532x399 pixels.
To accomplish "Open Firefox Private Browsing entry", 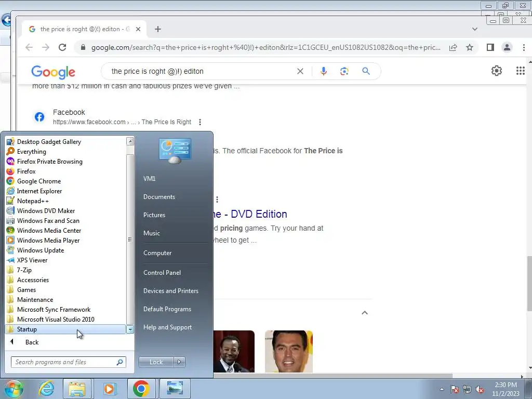I will coord(66,162).
